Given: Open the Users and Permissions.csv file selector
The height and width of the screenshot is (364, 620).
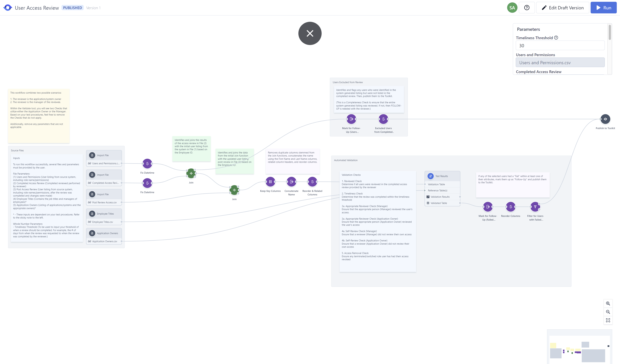Looking at the screenshot, I should click(x=560, y=62).
